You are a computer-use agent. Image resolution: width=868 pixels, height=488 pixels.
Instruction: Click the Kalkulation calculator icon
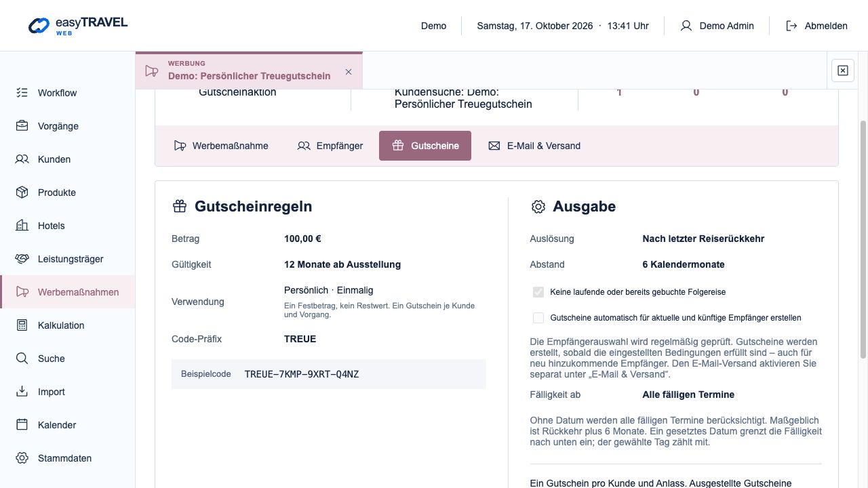22,325
